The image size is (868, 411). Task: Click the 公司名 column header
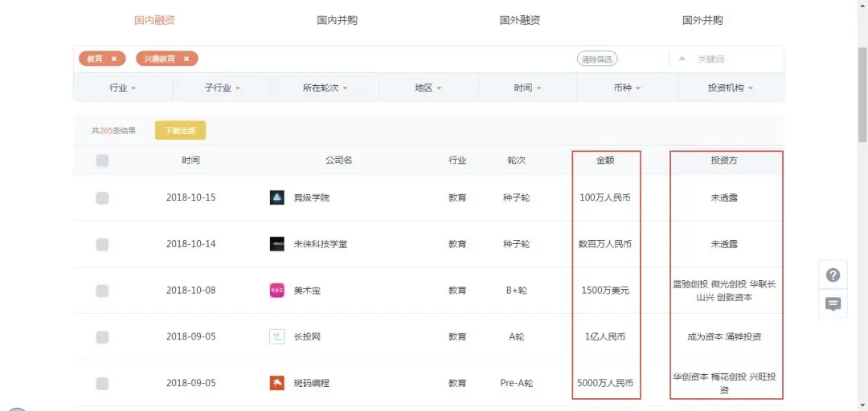tap(338, 161)
